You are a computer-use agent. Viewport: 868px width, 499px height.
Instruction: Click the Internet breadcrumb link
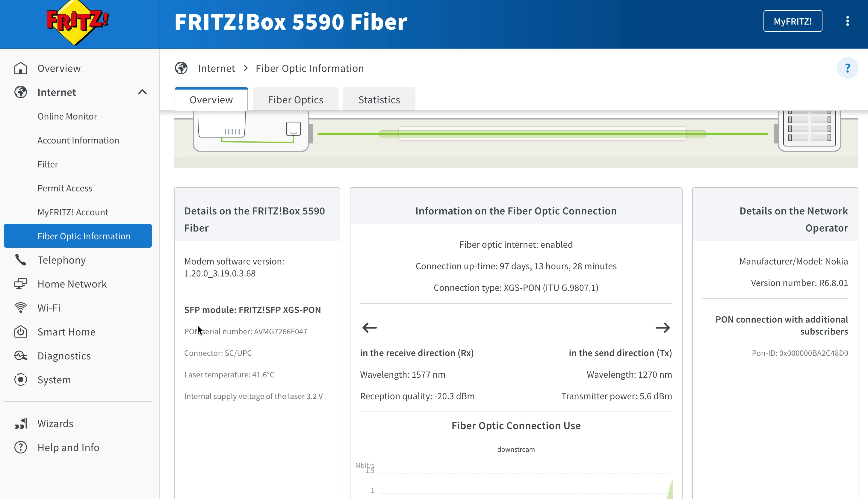216,68
